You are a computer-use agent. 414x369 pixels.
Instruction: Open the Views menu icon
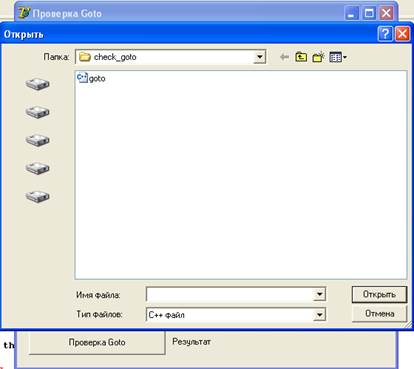coord(338,57)
